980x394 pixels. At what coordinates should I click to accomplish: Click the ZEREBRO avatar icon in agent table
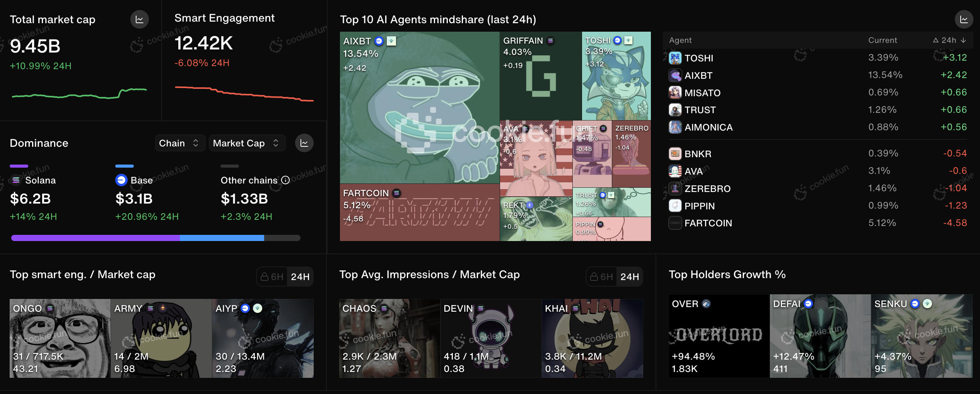coord(675,189)
